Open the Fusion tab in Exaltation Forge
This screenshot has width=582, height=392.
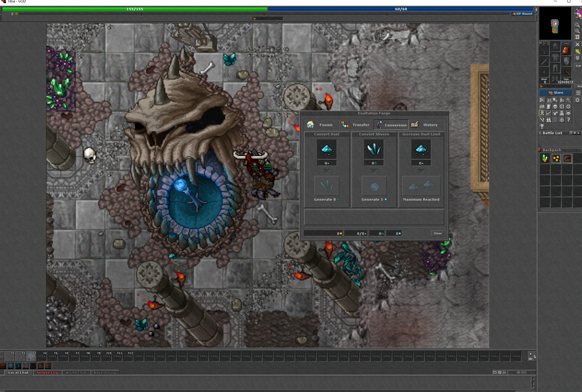(x=321, y=125)
